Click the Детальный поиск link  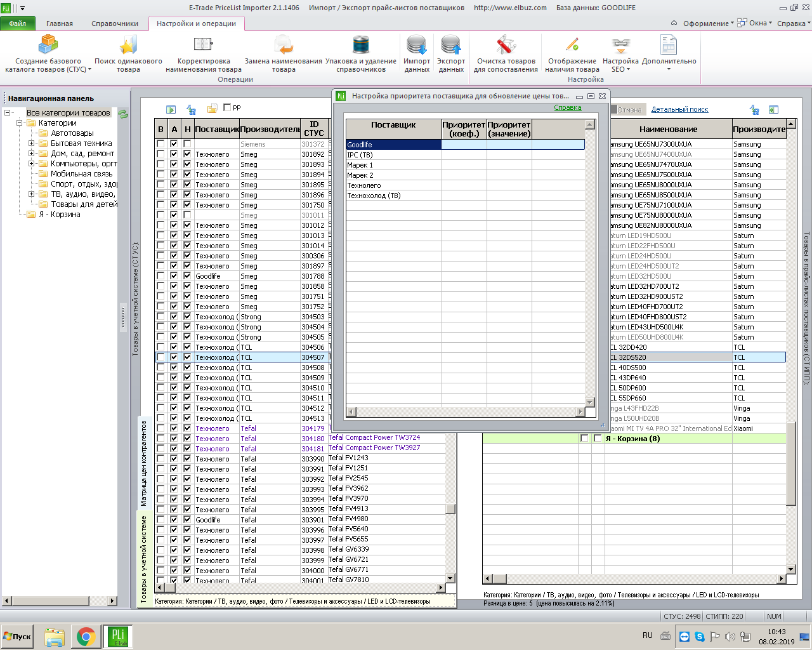[679, 110]
